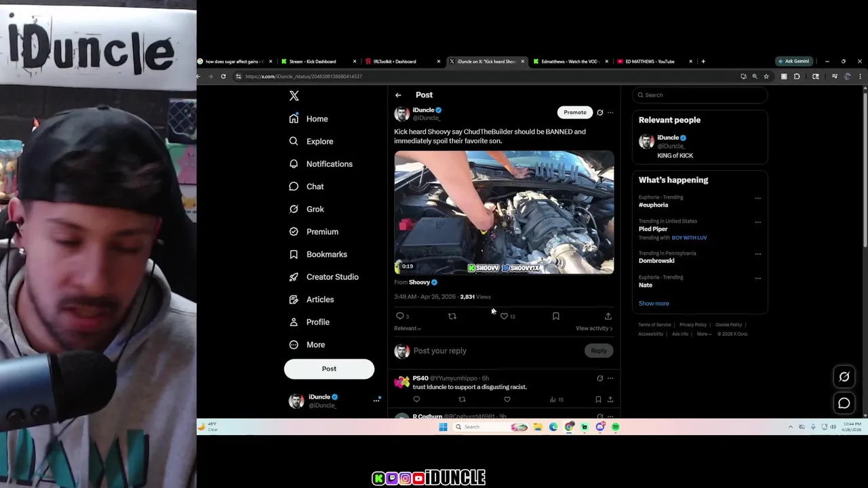Reload the page
This screenshot has height=488, width=868.
pos(223,77)
